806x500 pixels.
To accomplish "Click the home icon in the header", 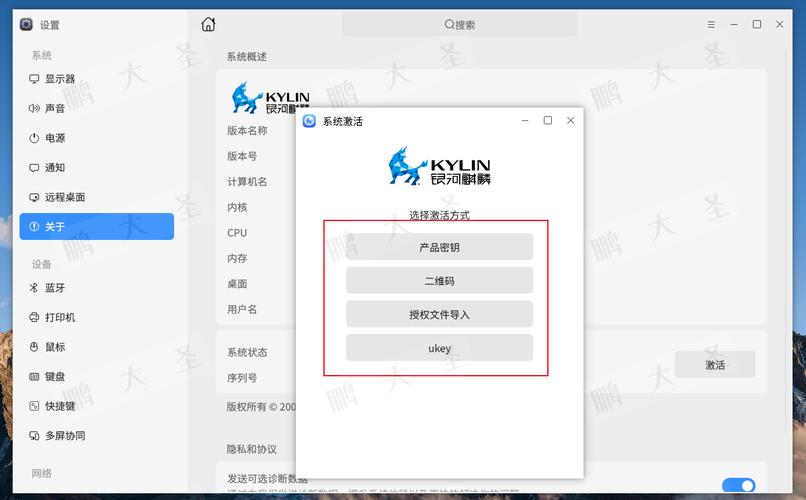I will coord(208,24).
